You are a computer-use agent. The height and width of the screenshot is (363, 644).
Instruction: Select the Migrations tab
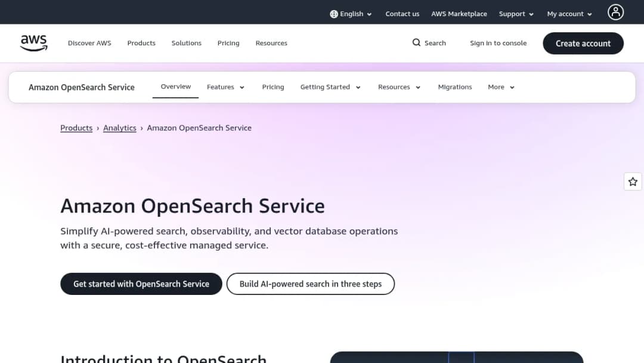pos(455,87)
